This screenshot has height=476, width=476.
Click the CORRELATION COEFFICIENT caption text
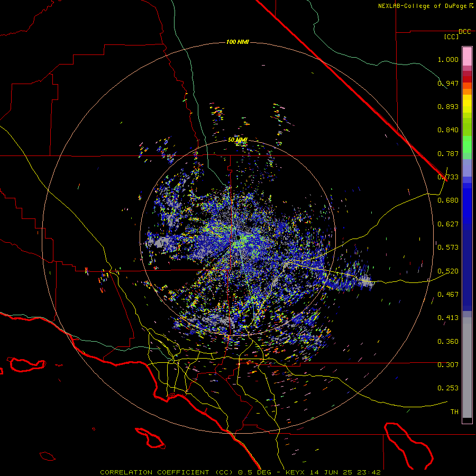[154, 472]
